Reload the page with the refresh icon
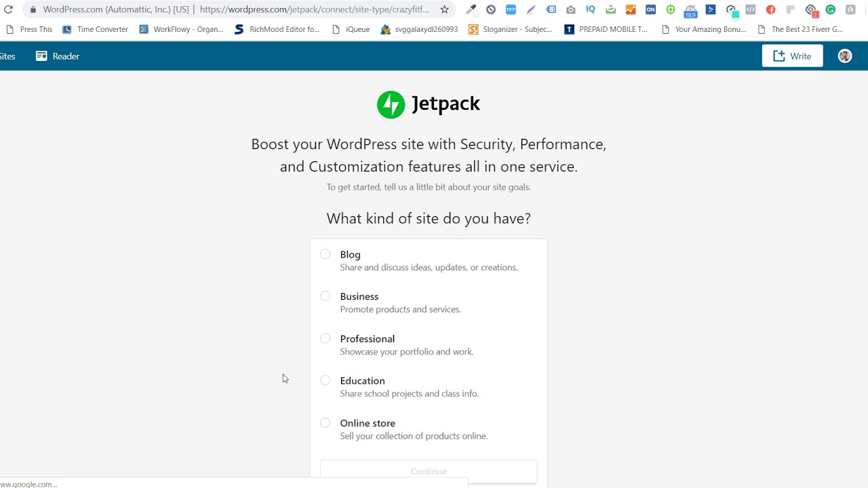 click(x=8, y=9)
